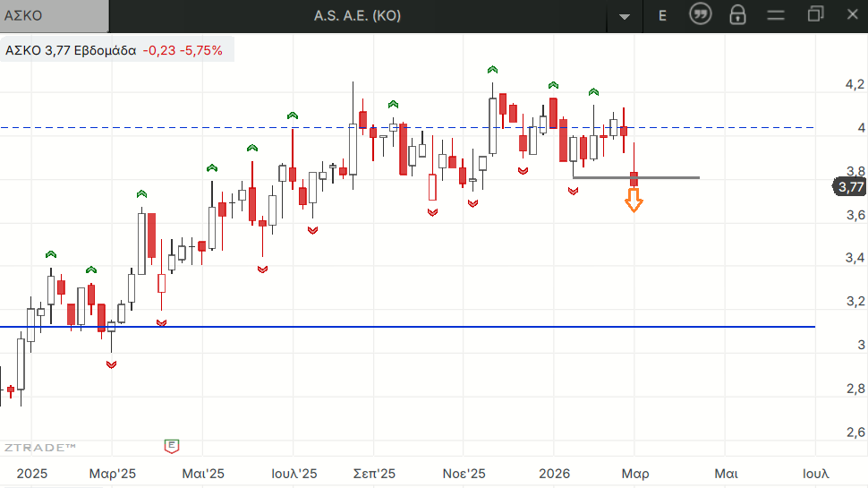The image size is (868, 488).
Task: Click the ΑΣΚΟ symbol input field
Action: pyautogui.click(x=54, y=15)
